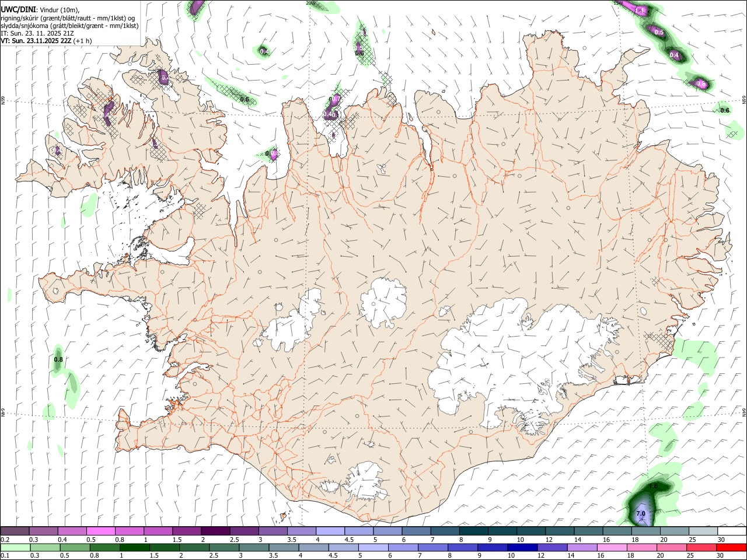Viewport: 747px width, 560px height.
Task: Click the 0.2 dark purple snow legend swatch
Action: [15, 531]
